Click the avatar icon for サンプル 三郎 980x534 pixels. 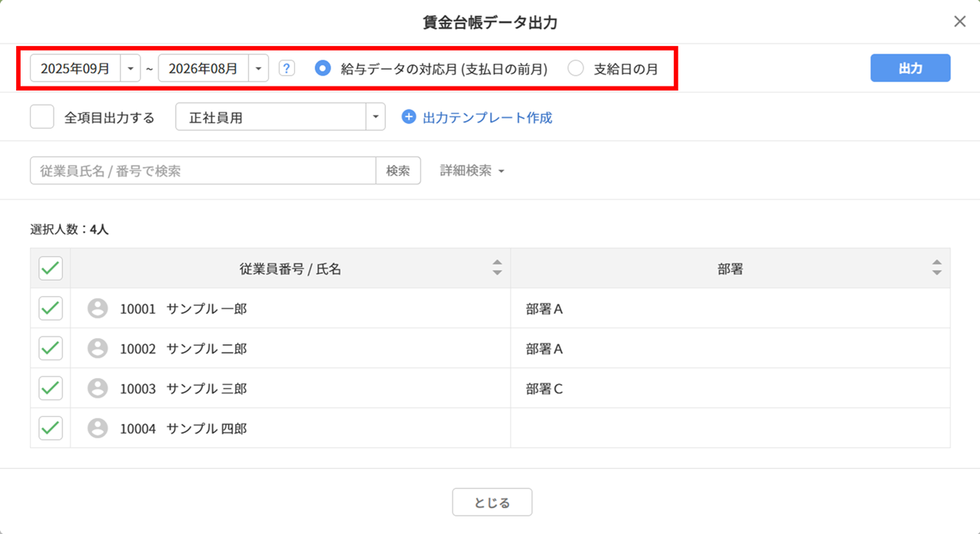pos(97,388)
